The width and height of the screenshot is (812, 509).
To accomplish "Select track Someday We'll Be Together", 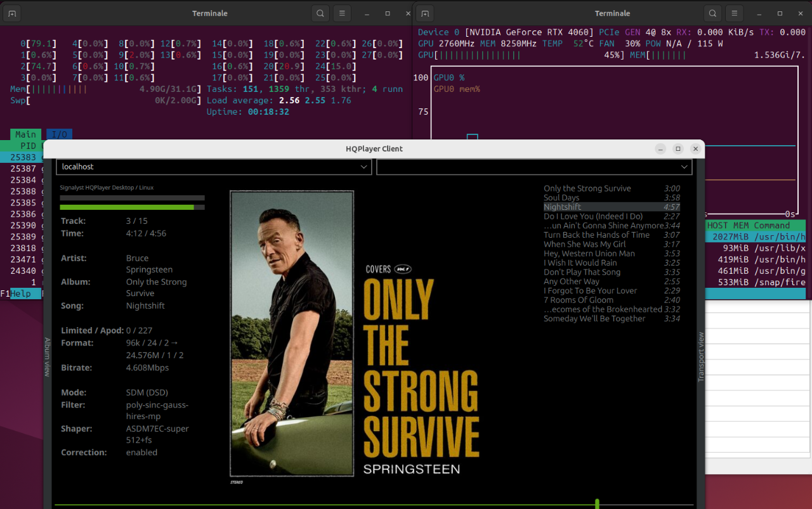I will [x=612, y=318].
